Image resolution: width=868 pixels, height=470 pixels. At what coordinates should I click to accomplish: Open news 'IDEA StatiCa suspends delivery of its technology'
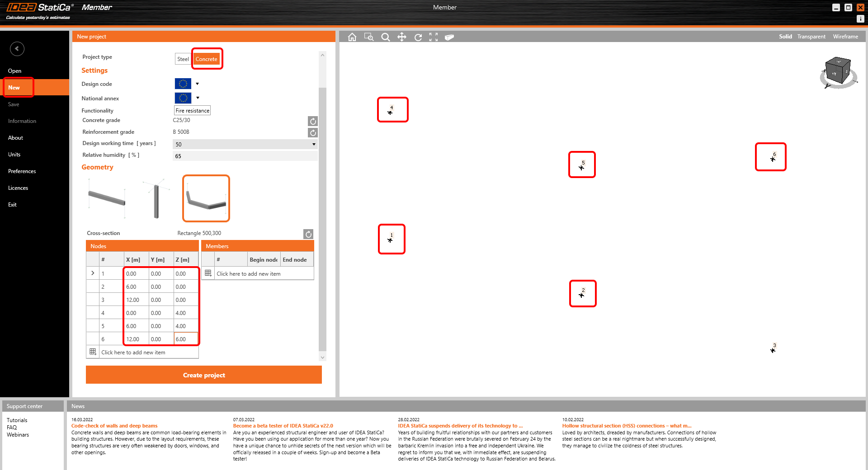460,426
